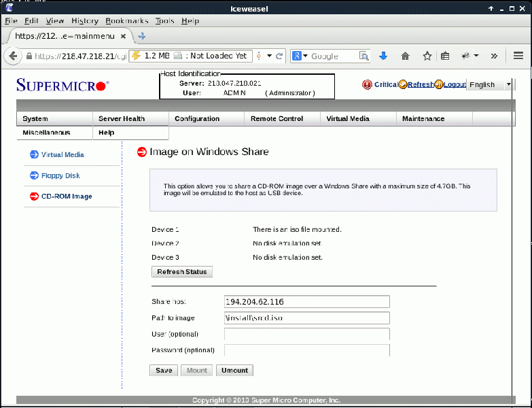532x408 pixels.
Task: Open the Downloads arrow icon
Action: tap(383, 56)
